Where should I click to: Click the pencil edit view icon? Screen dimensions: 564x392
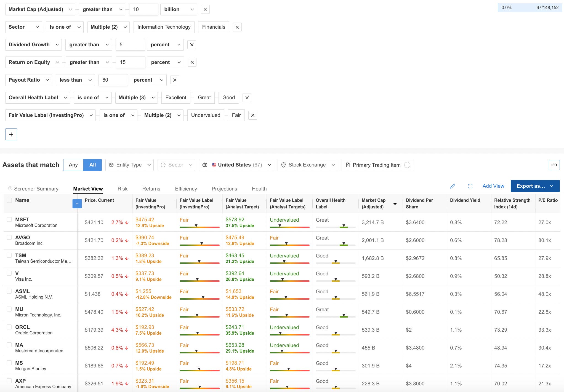[x=453, y=186]
